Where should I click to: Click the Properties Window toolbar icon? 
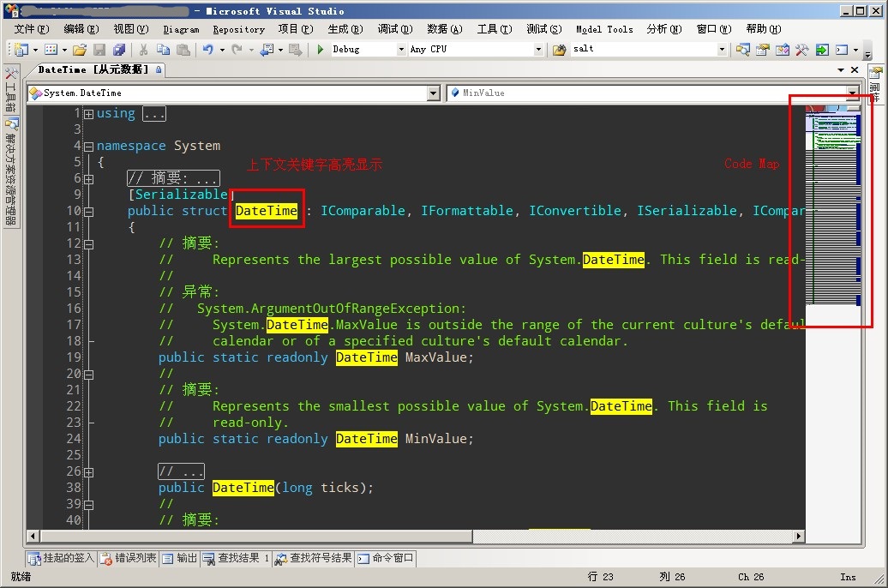tap(763, 50)
